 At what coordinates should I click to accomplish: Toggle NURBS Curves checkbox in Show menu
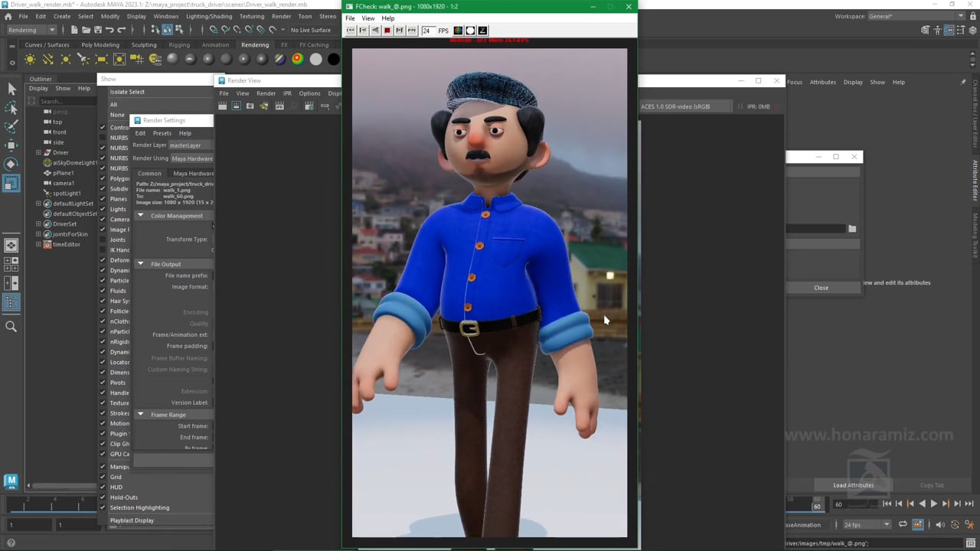tap(103, 138)
